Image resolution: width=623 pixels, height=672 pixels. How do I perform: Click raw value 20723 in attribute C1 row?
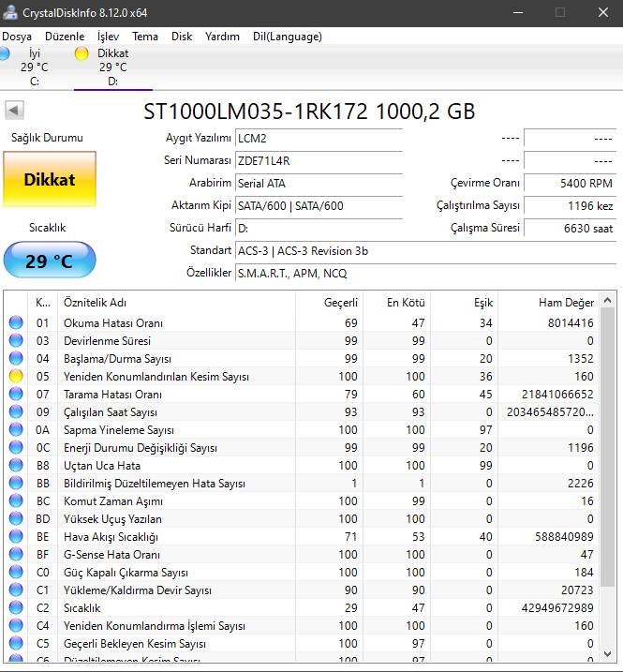pos(577,590)
